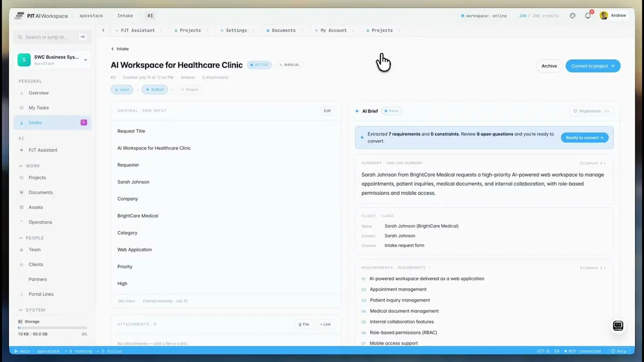Close the My Account tab with its x

(x=353, y=31)
